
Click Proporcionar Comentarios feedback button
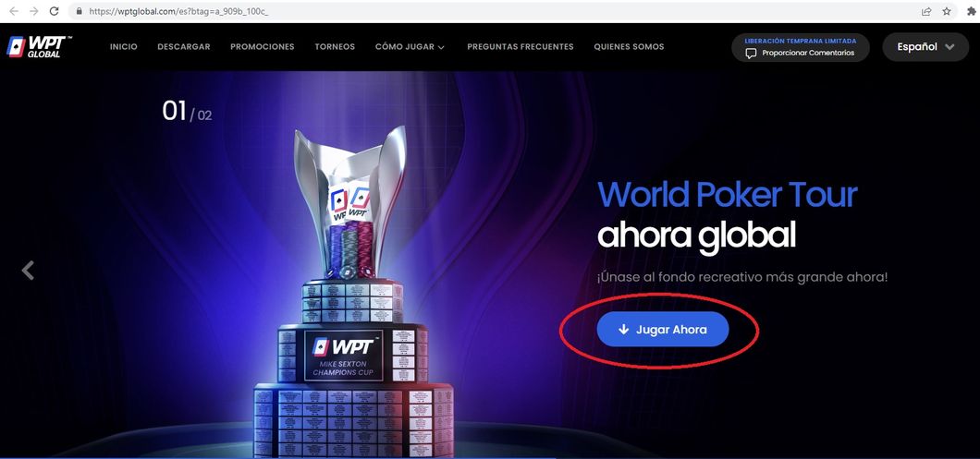[800, 47]
